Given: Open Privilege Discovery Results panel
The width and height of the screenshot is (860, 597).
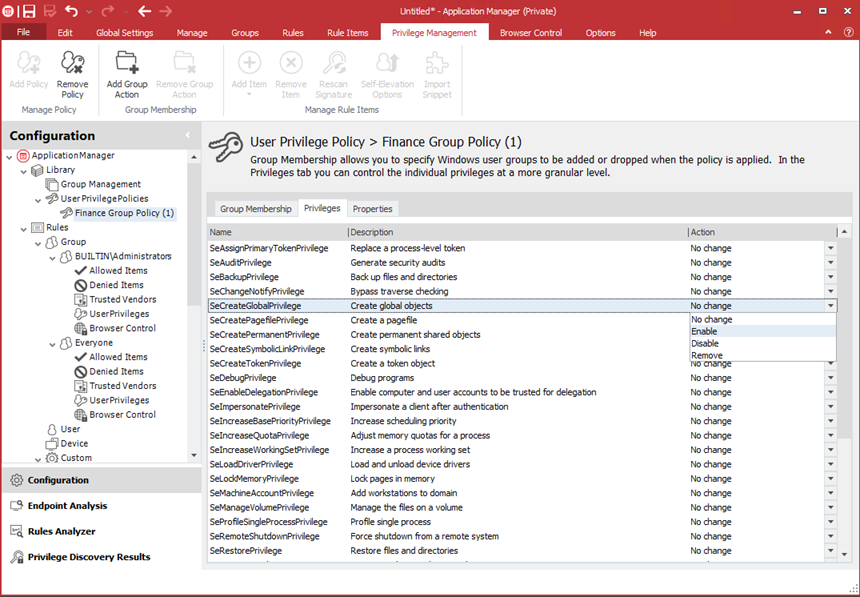Looking at the screenshot, I should tap(88, 557).
